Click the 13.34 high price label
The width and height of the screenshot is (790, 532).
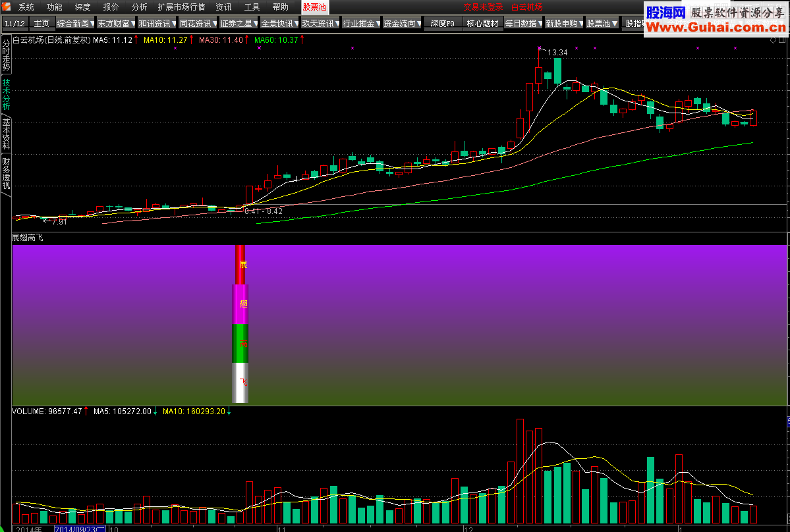[x=557, y=53]
